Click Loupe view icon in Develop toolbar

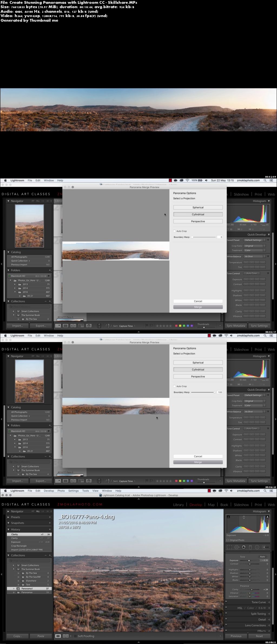(58, 636)
